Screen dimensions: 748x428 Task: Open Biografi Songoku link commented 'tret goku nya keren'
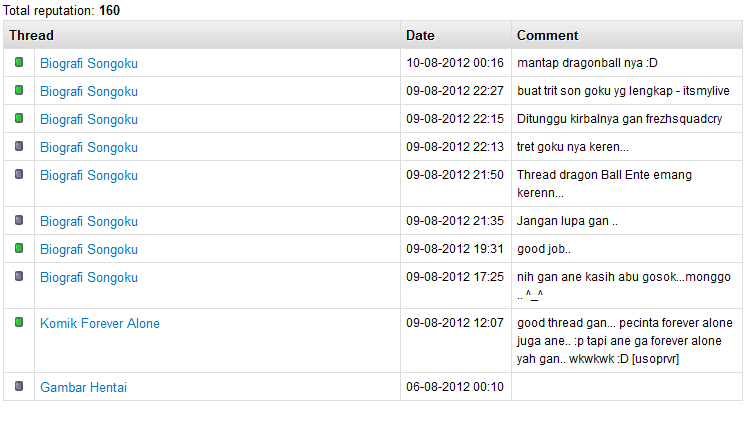click(x=89, y=147)
